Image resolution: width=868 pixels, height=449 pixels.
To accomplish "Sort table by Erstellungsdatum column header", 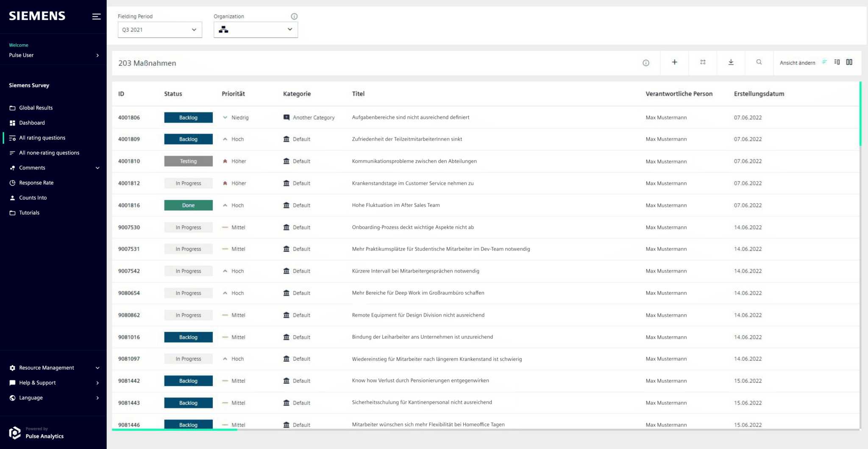I will pos(759,94).
